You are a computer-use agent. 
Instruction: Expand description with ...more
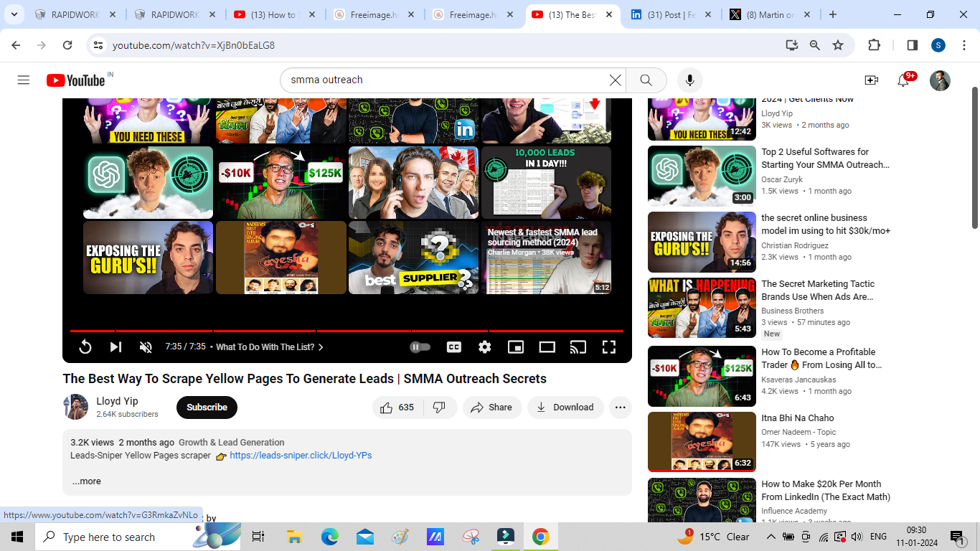(86, 481)
